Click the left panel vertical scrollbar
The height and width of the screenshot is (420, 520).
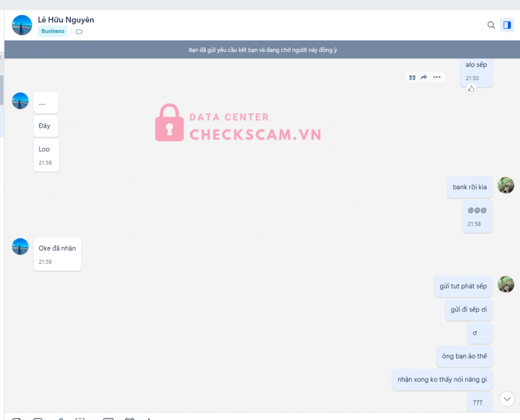[2, 91]
